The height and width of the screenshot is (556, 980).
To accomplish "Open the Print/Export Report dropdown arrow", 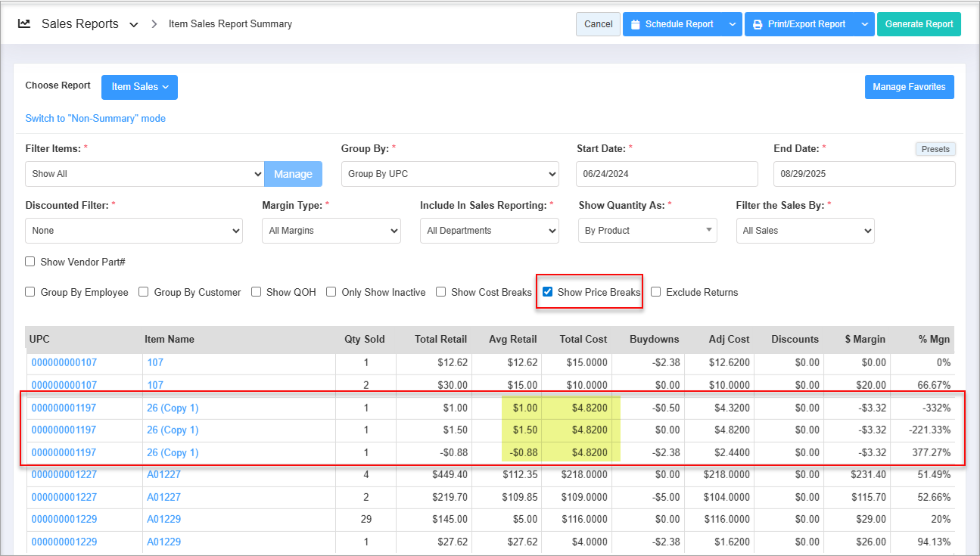I will coord(864,24).
